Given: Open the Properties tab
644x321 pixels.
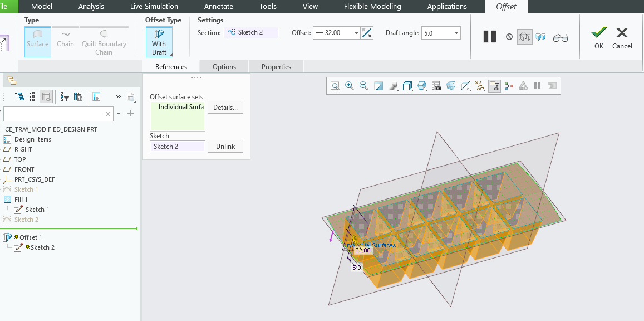Looking at the screenshot, I should pyautogui.click(x=277, y=66).
